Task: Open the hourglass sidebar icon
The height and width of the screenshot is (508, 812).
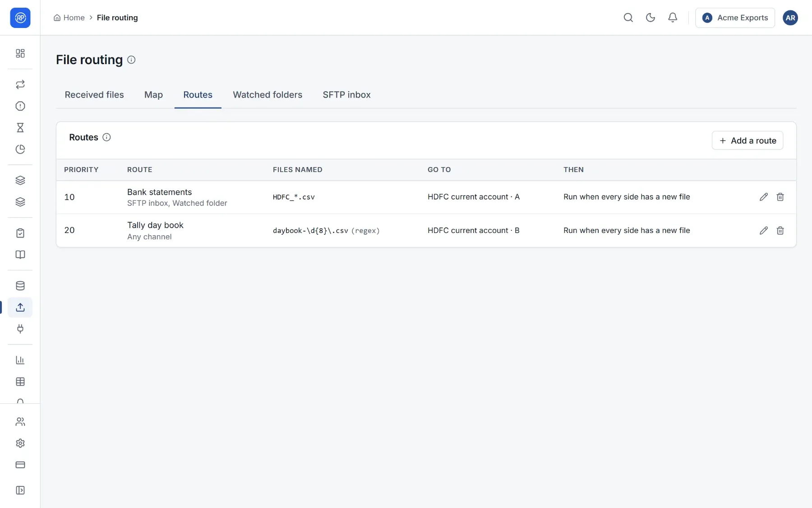Action: pyautogui.click(x=20, y=128)
